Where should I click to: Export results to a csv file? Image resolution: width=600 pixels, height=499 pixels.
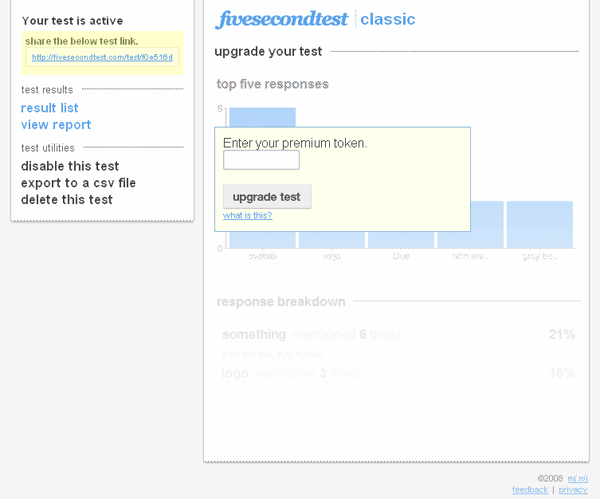[x=78, y=183]
